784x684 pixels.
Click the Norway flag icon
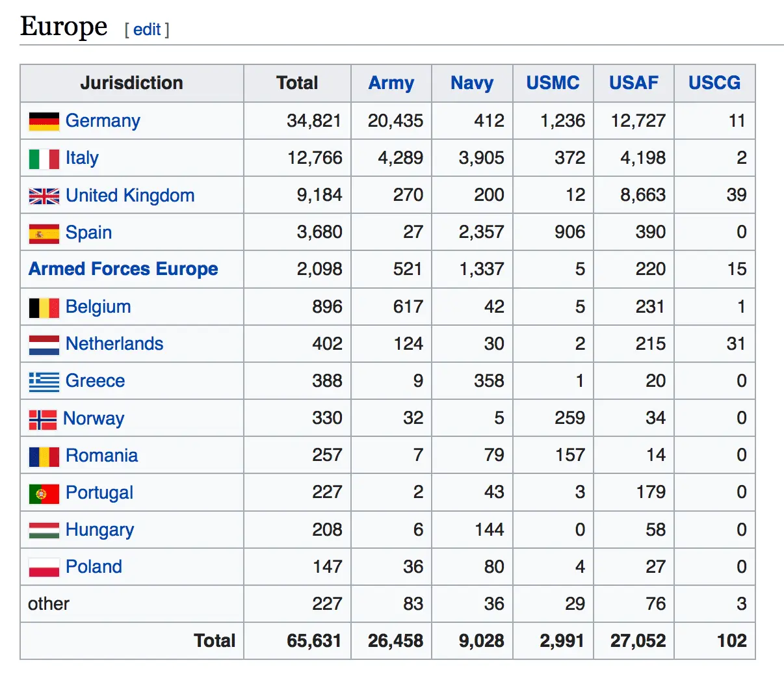pos(43,419)
